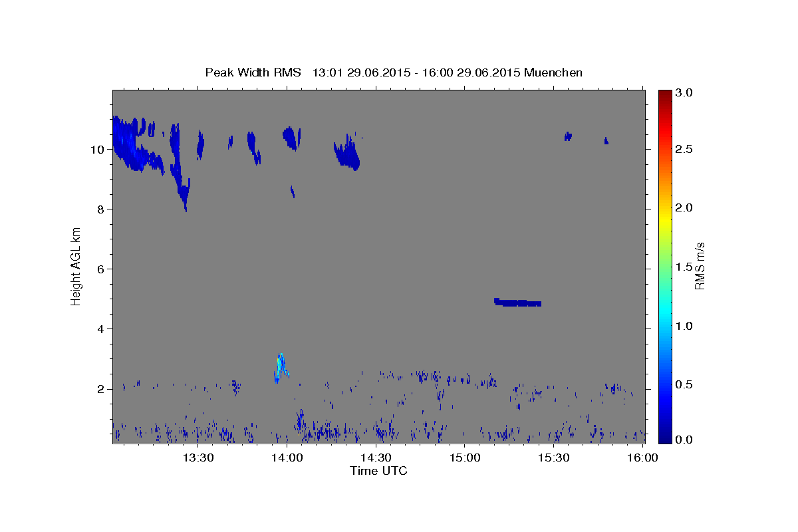Click the height tick label 6

pos(102,269)
